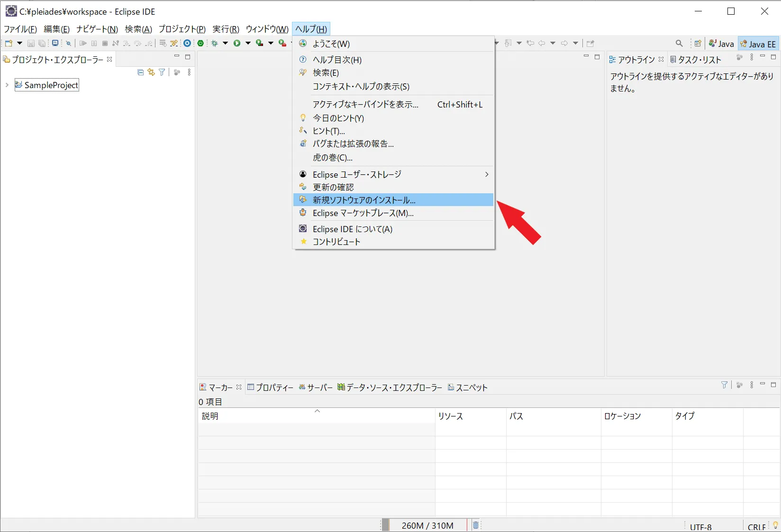Click the green Run play icon
Viewport: 781px width, 532px height.
point(236,43)
